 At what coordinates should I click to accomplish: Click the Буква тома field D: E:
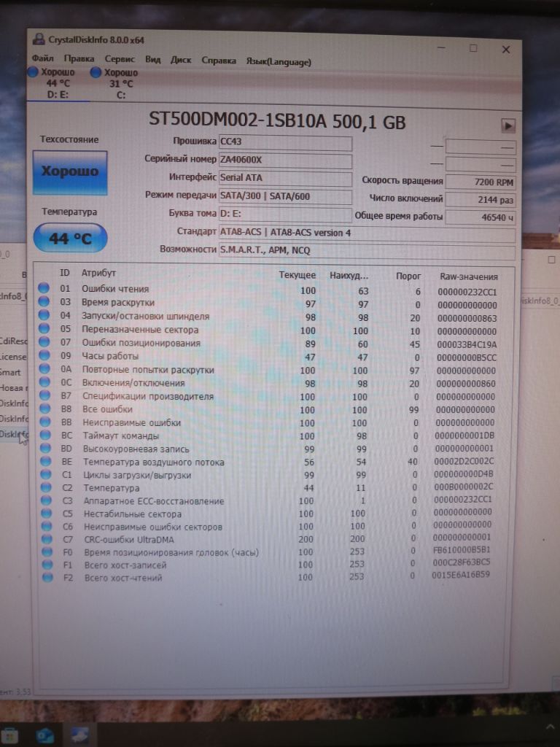point(285,214)
